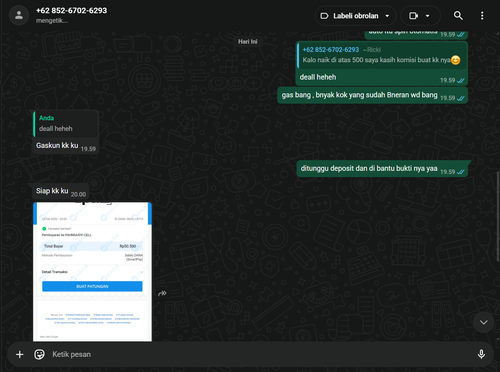Start a video call with camera icon
This screenshot has height=372, width=500.
point(413,16)
